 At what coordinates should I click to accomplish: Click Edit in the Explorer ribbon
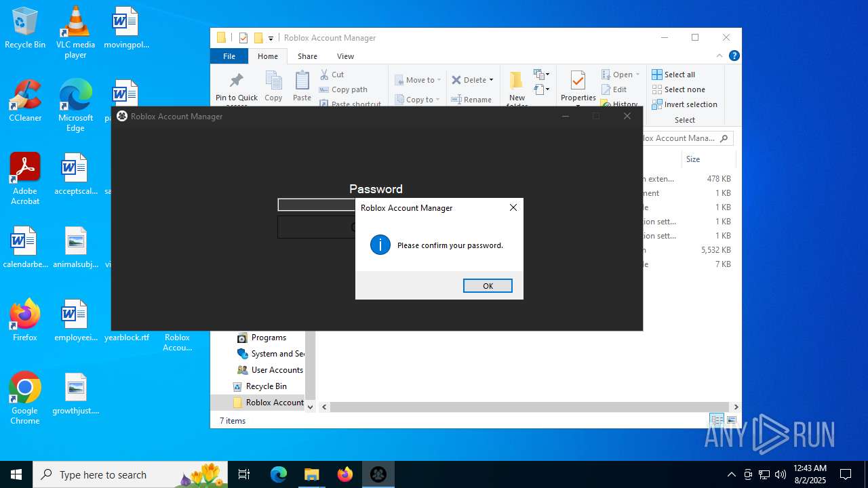point(614,89)
